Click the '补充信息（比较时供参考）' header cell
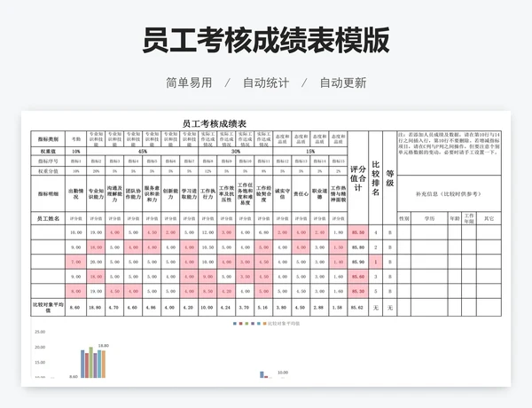 coord(450,194)
